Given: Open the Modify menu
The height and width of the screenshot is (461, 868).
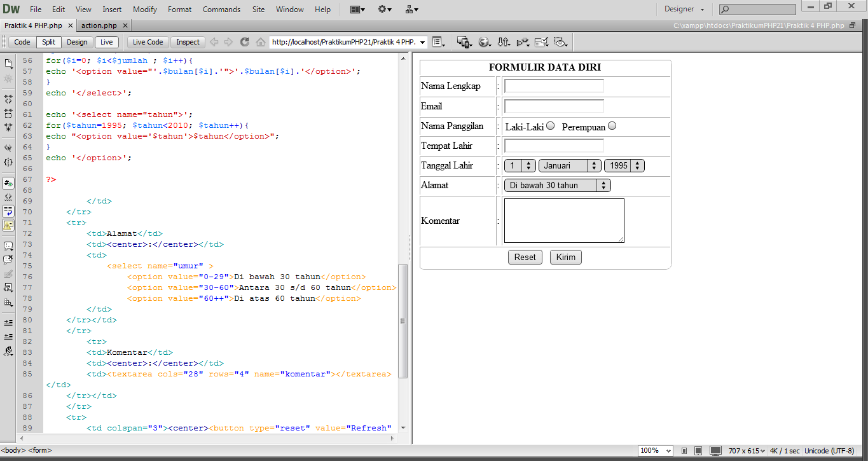Looking at the screenshot, I should (145, 10).
